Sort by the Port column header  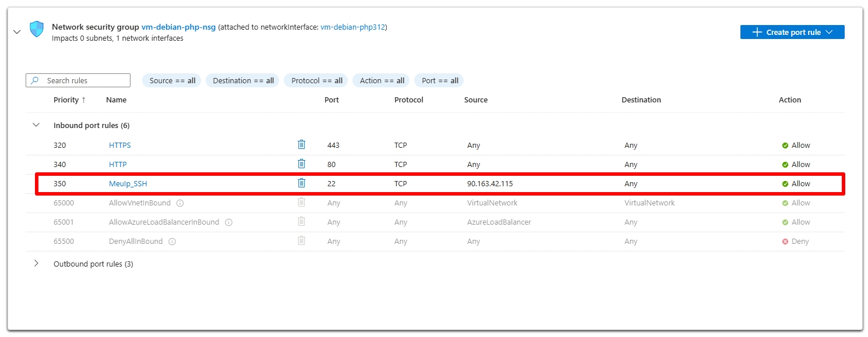[331, 100]
